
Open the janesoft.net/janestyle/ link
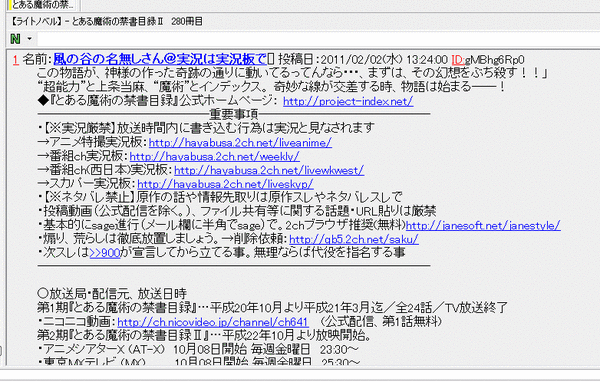point(483,225)
